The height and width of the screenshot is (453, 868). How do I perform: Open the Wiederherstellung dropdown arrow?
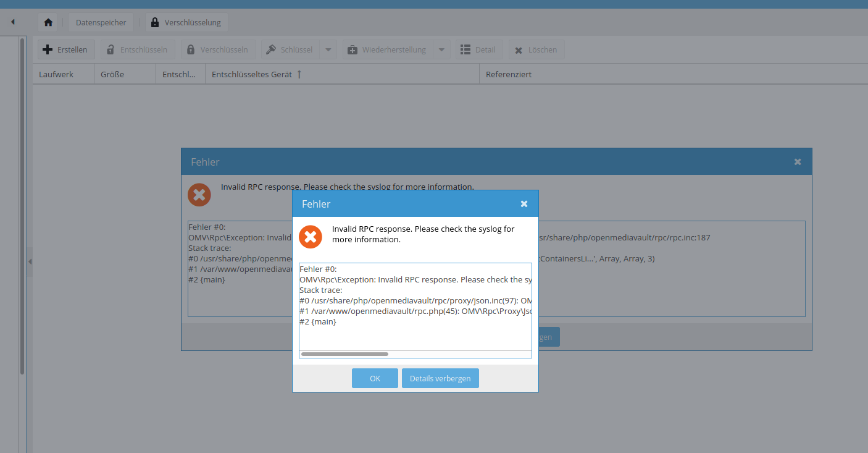(442, 49)
